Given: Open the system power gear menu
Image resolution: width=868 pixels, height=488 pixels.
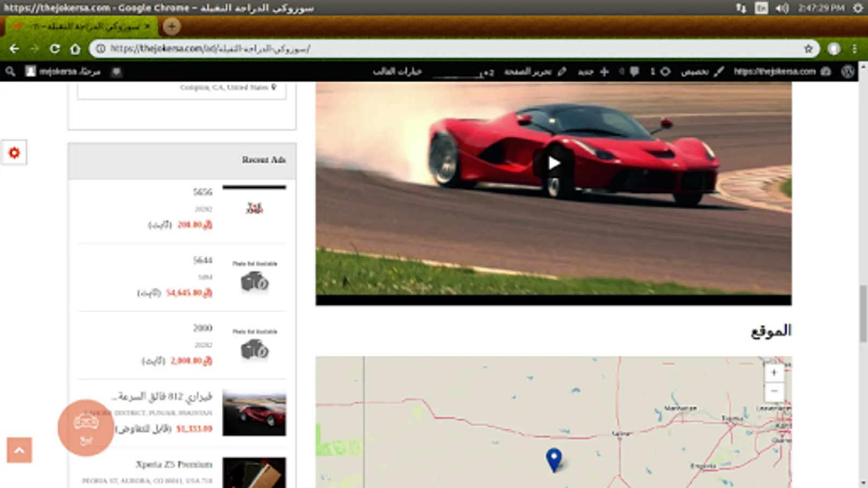Looking at the screenshot, I should [x=858, y=8].
